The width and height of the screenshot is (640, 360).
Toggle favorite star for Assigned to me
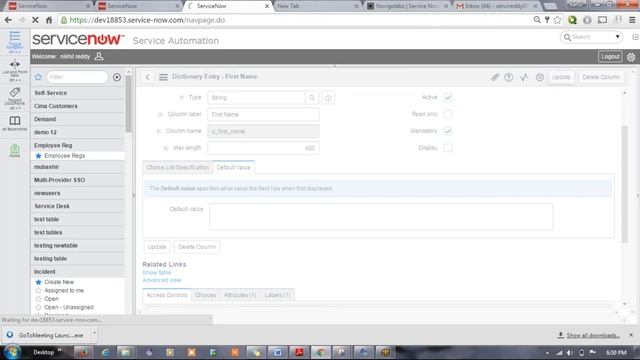tap(38, 291)
